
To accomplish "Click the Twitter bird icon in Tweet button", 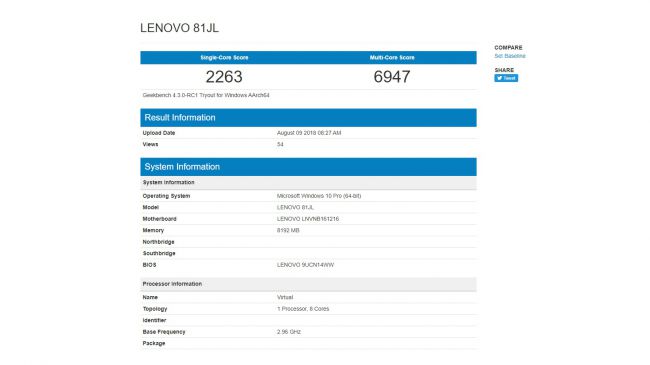I will [499, 78].
